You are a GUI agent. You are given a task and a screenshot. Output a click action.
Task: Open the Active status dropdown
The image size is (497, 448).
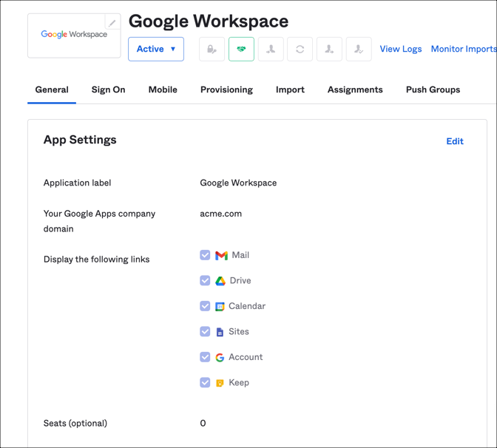(156, 50)
